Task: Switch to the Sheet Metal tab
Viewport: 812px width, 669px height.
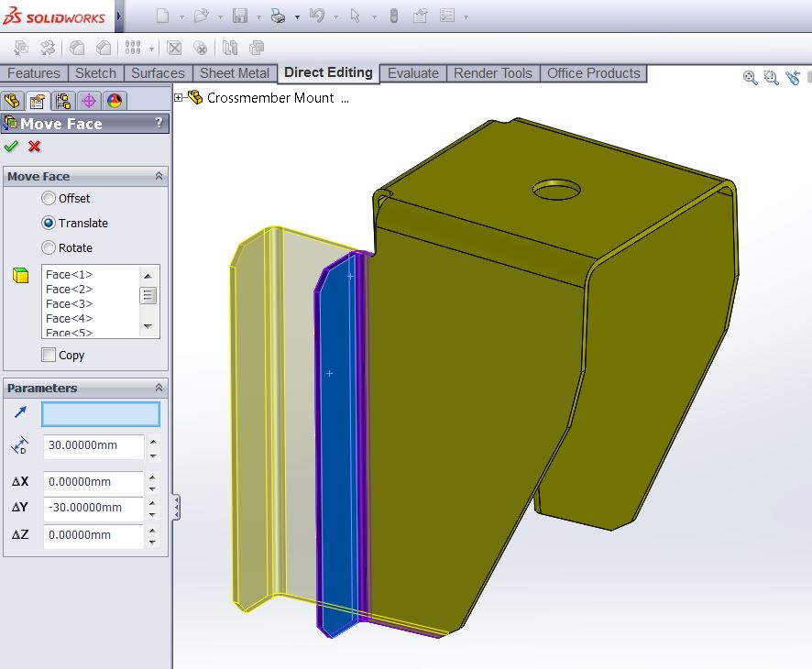Action: pyautogui.click(x=235, y=73)
